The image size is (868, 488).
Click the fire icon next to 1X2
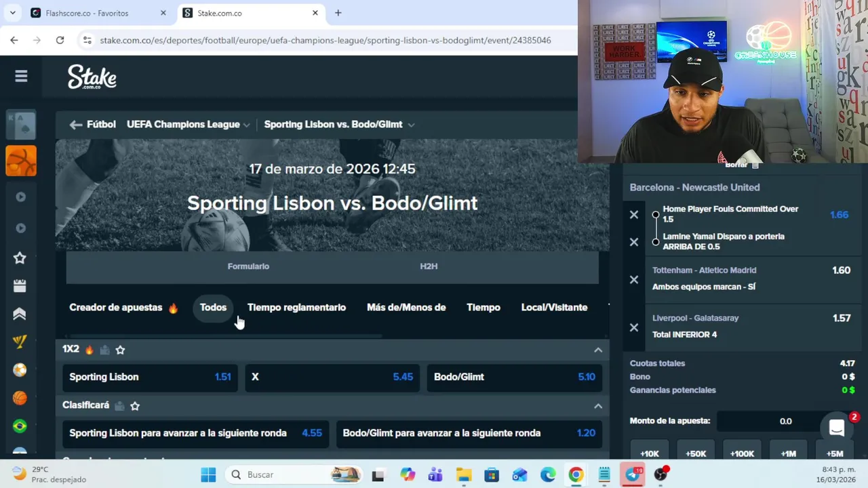click(x=89, y=350)
